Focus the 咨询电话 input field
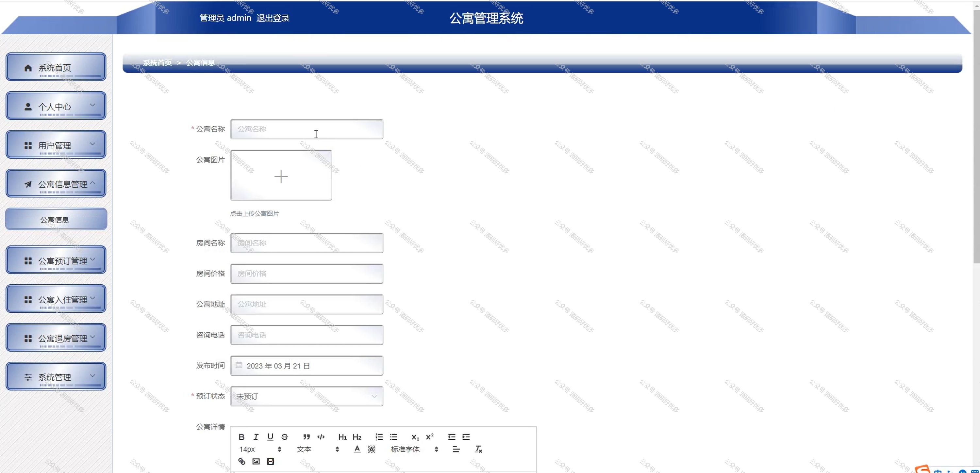This screenshot has width=980, height=473. (307, 335)
